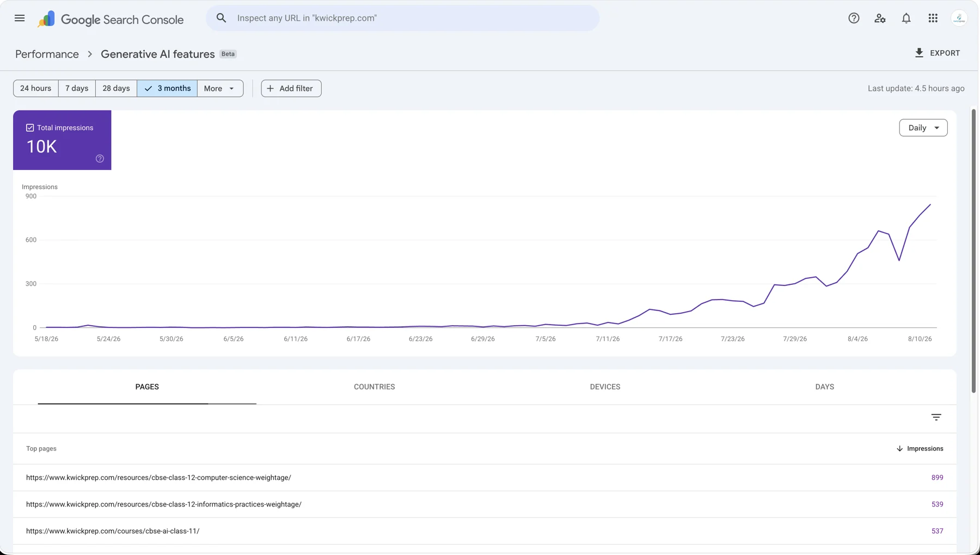Click the Impressions y-axis title

point(40,187)
